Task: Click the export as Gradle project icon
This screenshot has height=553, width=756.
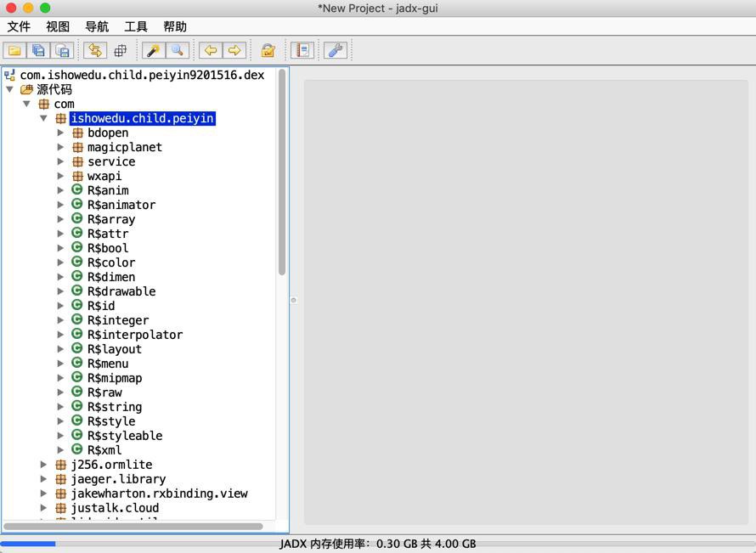Action: pyautogui.click(x=62, y=50)
